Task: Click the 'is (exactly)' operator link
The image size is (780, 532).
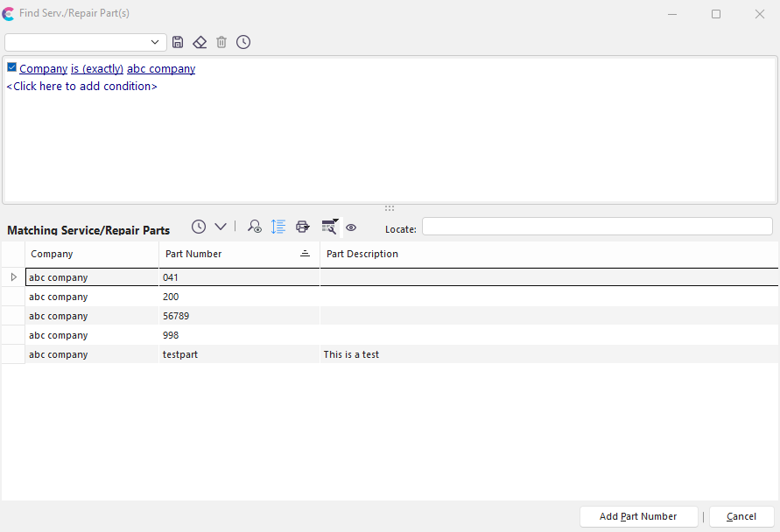Action: click(97, 68)
